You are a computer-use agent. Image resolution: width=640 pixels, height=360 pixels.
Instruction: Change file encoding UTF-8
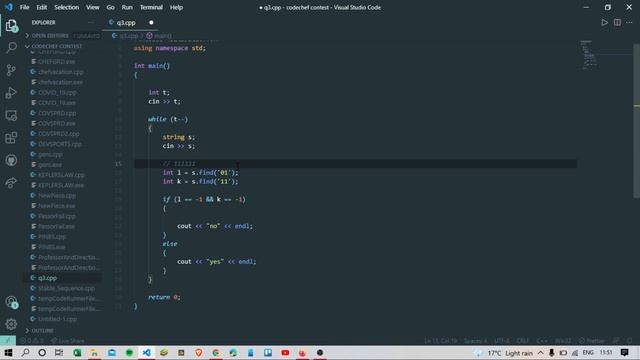point(502,341)
